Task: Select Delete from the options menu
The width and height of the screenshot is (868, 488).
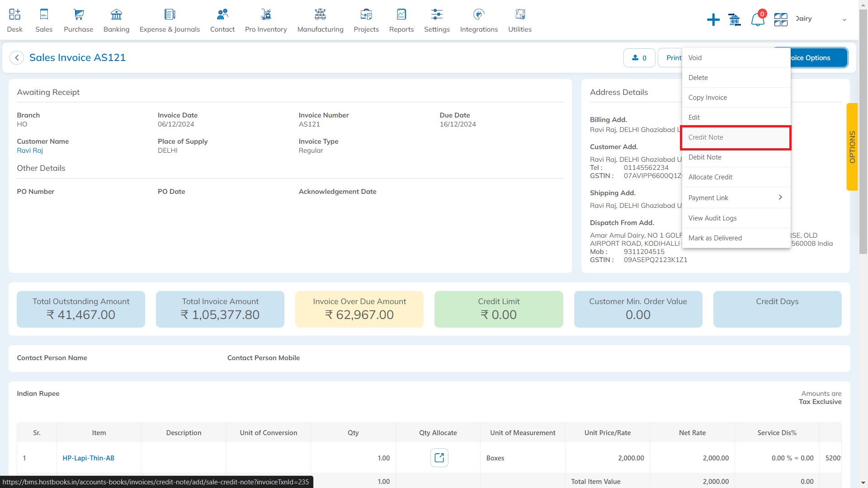Action: point(736,78)
